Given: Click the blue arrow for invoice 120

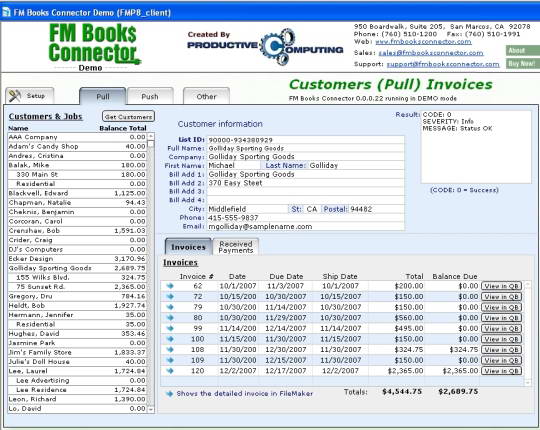Looking at the screenshot, I should pos(170,371).
